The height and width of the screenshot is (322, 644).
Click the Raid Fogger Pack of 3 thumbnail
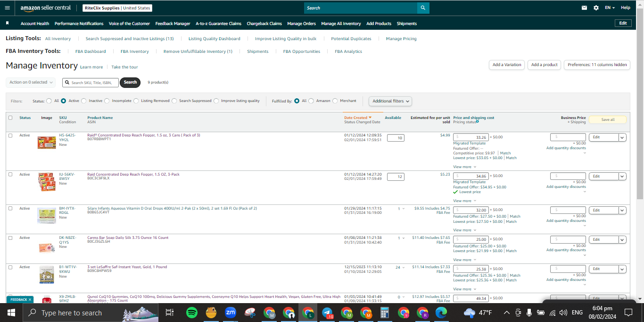(x=47, y=142)
